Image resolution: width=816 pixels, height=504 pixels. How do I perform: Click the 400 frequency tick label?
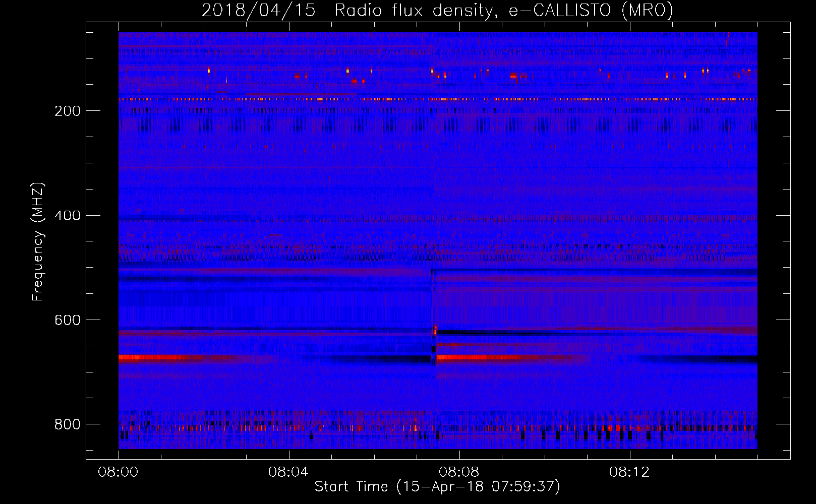pyautogui.click(x=68, y=216)
